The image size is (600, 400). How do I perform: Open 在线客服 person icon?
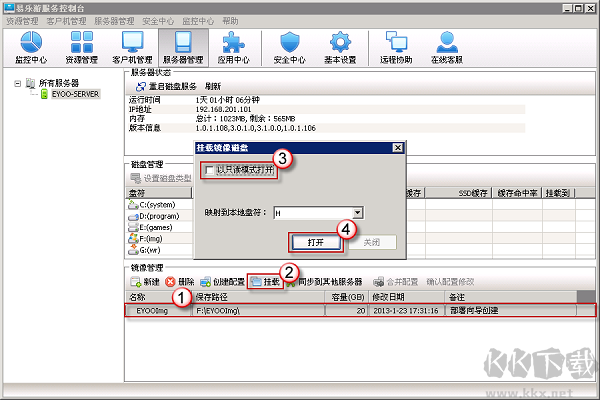pos(447,48)
